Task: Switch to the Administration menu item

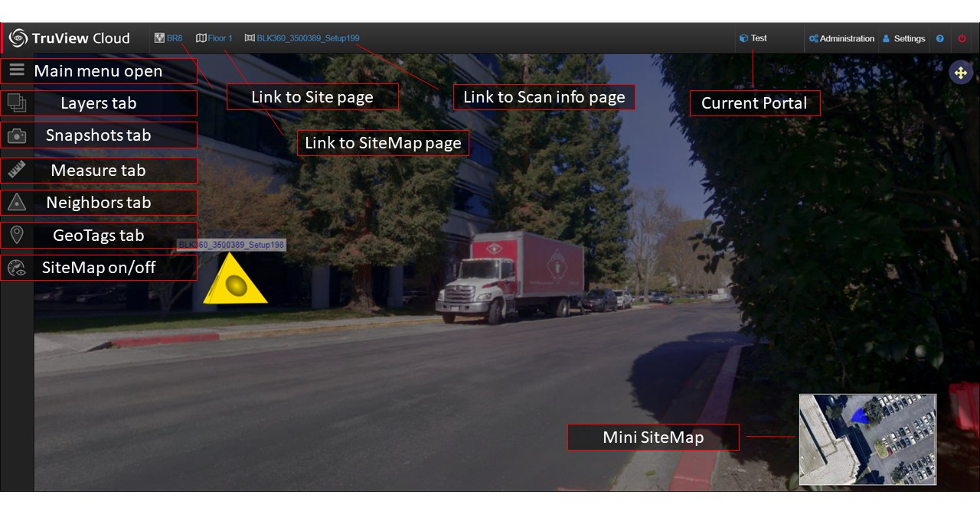Action: tap(847, 38)
